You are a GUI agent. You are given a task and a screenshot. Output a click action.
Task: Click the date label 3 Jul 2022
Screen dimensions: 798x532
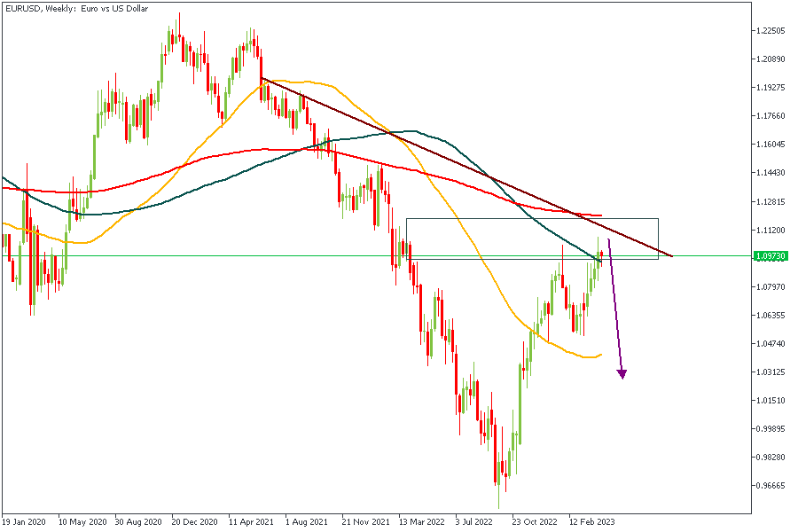tap(474, 522)
